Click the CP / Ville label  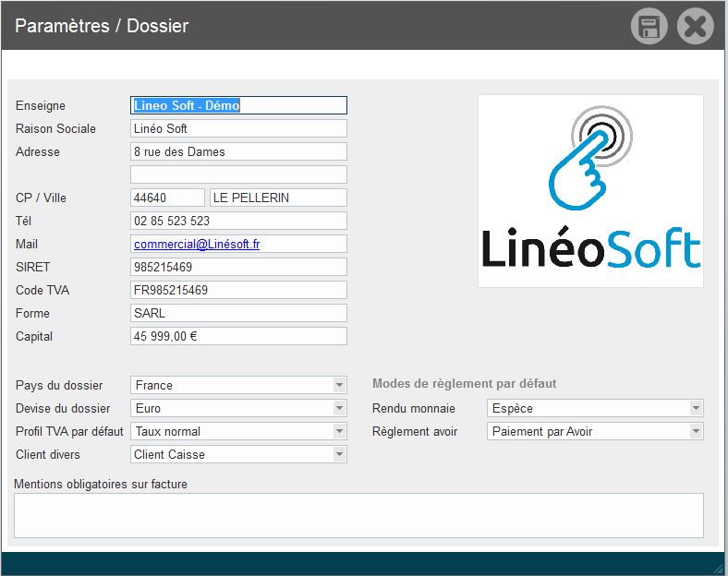41,198
